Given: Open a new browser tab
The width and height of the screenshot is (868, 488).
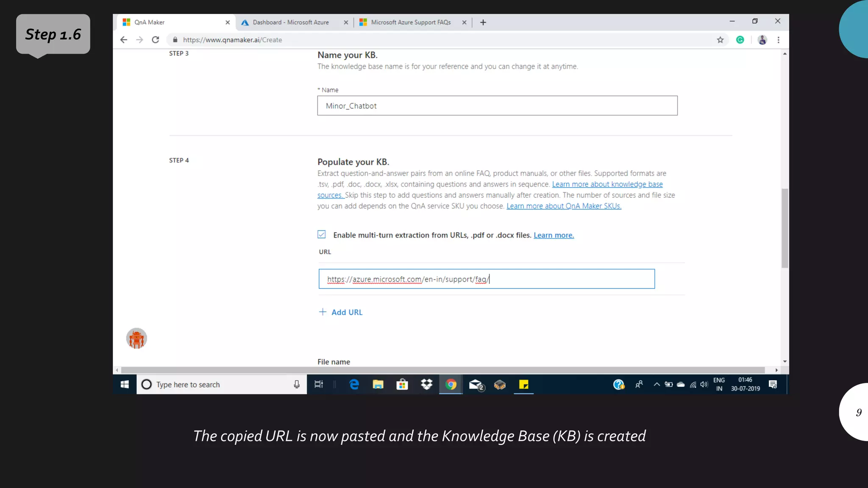Looking at the screenshot, I should (483, 22).
